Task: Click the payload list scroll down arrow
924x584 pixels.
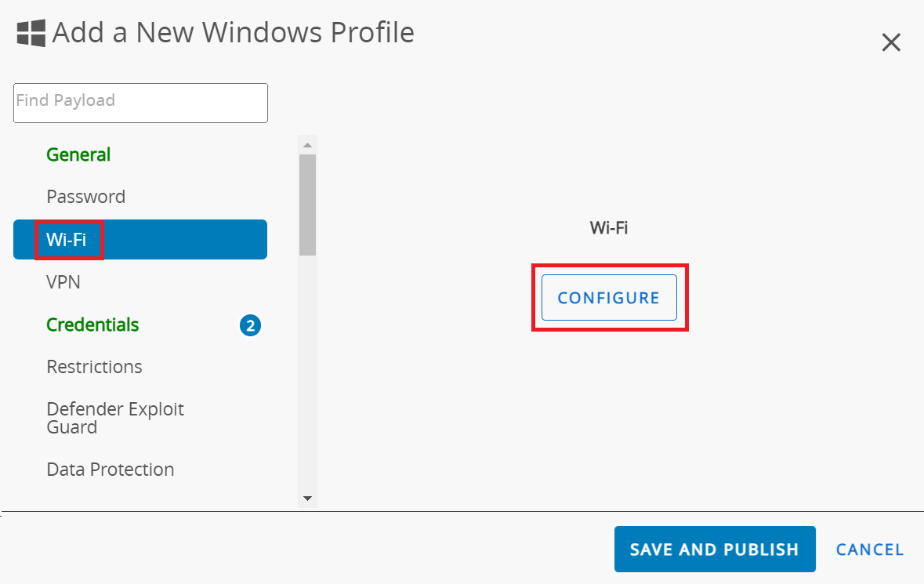Action: (x=307, y=498)
